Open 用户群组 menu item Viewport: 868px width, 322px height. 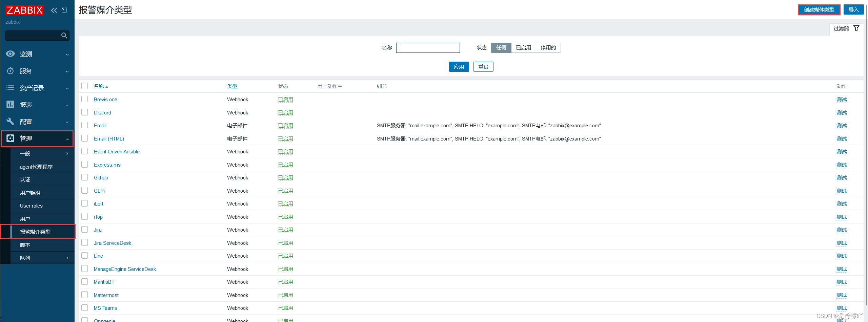tap(43, 193)
